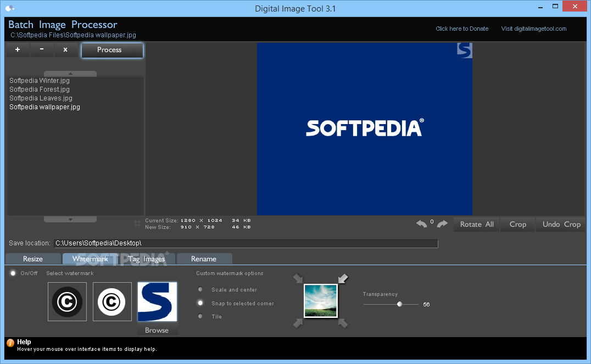
Task: Close the Digital Image Tool window
Action: (x=575, y=7)
